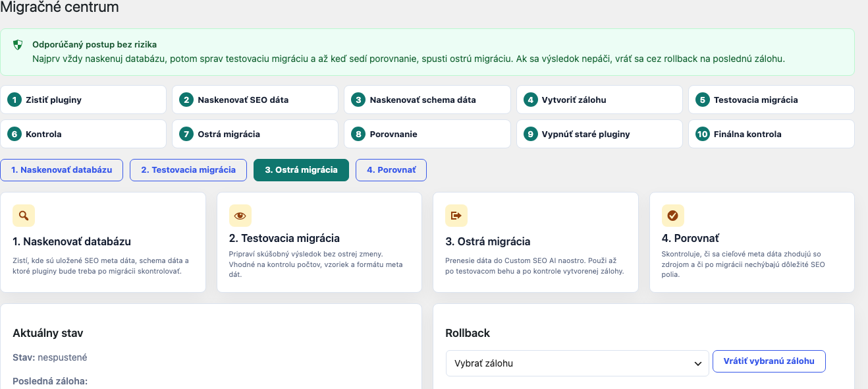This screenshot has height=389, width=868.
Task: Click step number 5 badge Testovacia migrácia
Action: point(702,100)
